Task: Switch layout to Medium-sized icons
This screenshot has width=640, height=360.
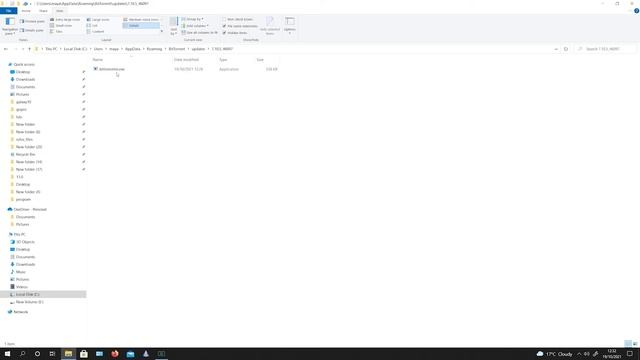Action: 141,20
